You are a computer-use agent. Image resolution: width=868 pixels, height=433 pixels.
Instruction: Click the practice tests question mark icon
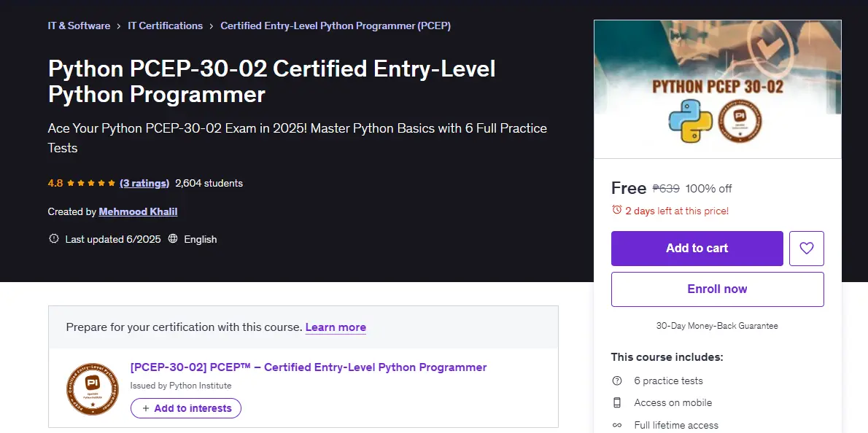(x=616, y=381)
